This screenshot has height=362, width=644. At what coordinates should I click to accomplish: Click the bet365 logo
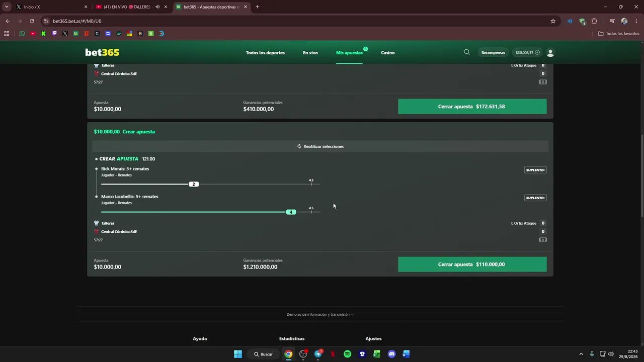[x=102, y=52]
